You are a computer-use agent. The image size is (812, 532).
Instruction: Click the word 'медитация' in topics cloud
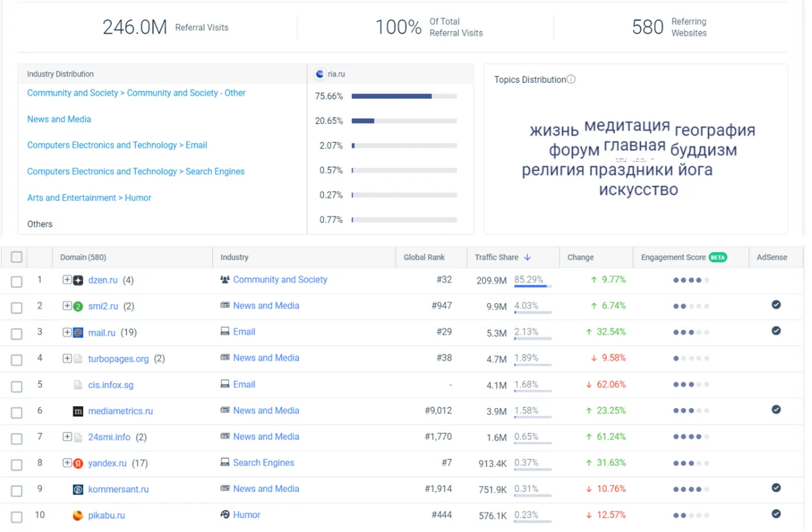[x=627, y=126]
